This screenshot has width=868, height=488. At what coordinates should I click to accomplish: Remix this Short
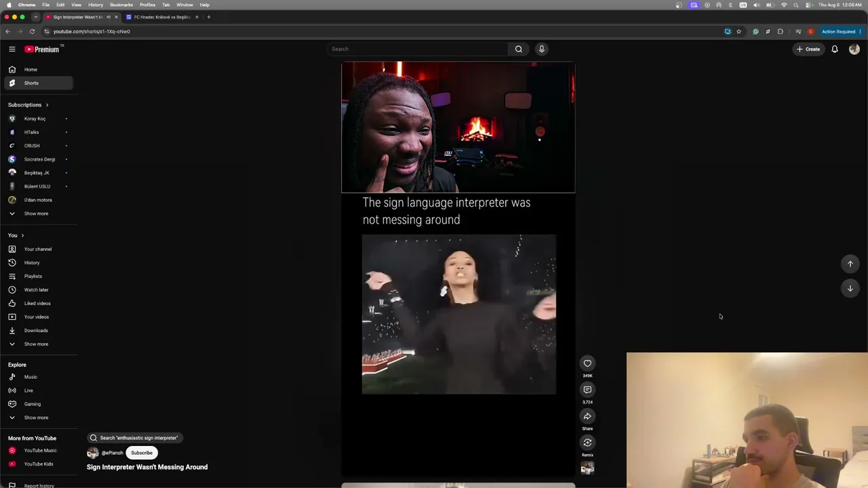pos(587,443)
